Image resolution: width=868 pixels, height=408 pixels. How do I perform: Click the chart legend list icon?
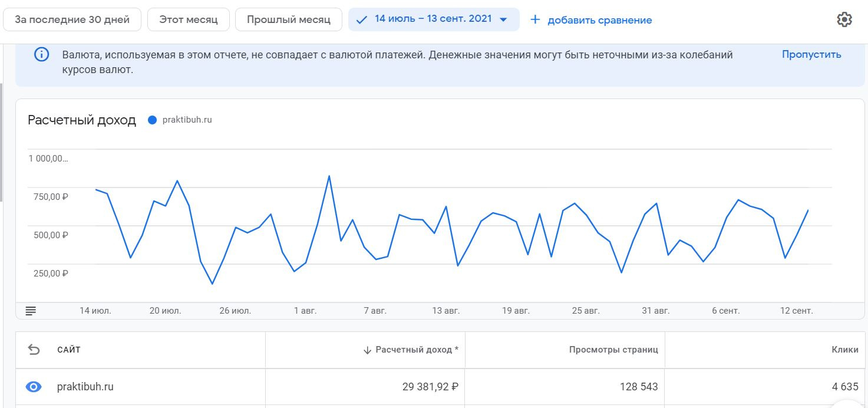click(31, 310)
